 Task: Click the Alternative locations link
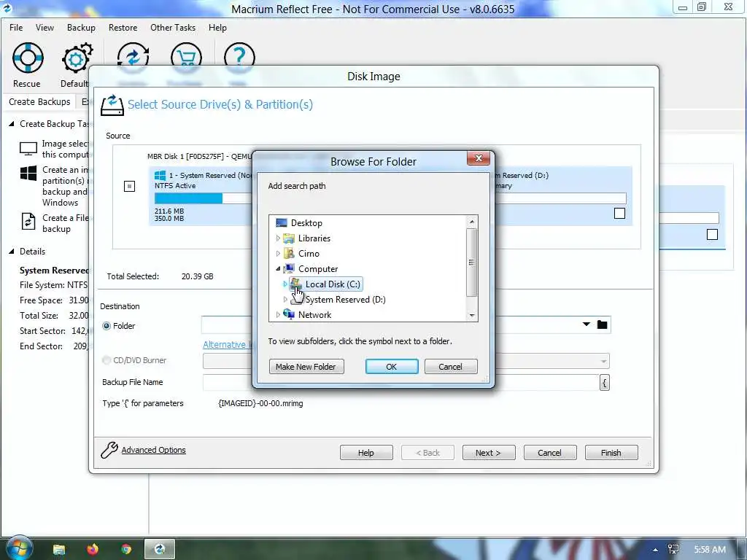226,345
